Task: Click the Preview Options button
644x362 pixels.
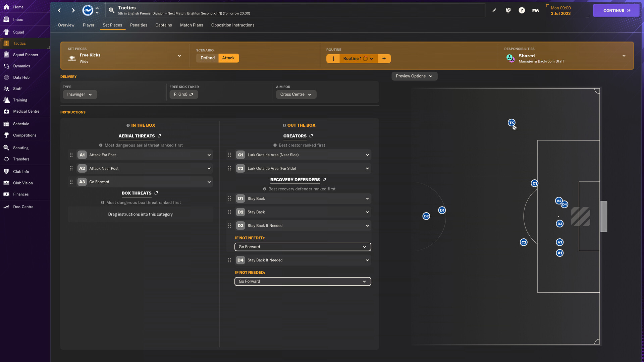Action: 414,75
